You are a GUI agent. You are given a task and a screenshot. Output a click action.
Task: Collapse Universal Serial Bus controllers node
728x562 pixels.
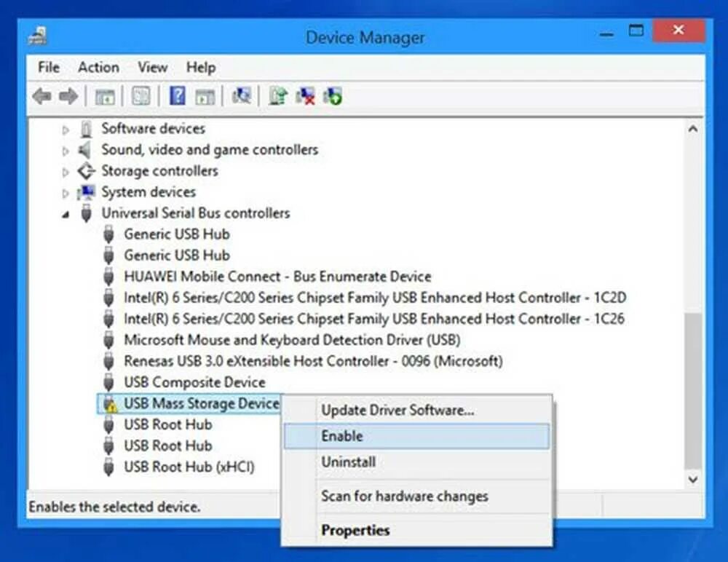[x=66, y=215]
